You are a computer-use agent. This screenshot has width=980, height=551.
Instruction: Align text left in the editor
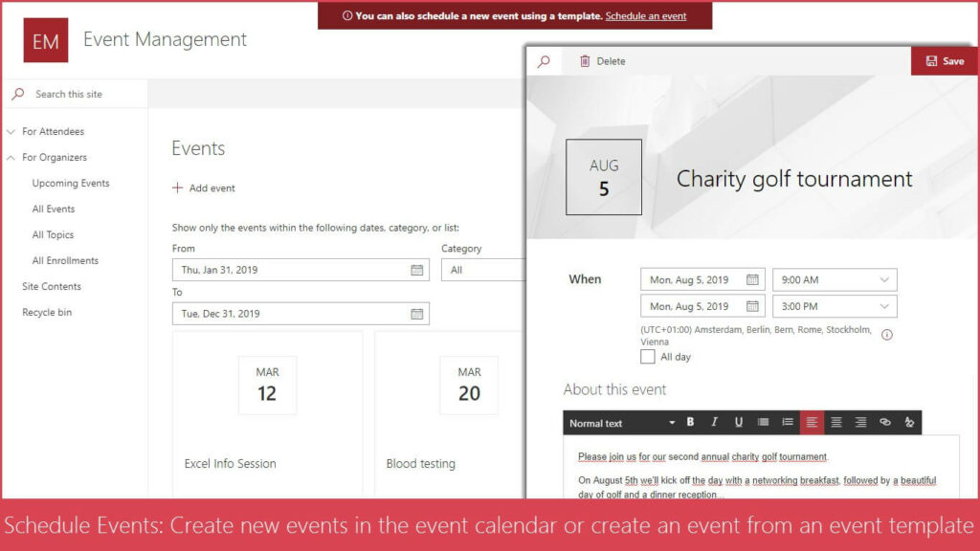(x=812, y=422)
